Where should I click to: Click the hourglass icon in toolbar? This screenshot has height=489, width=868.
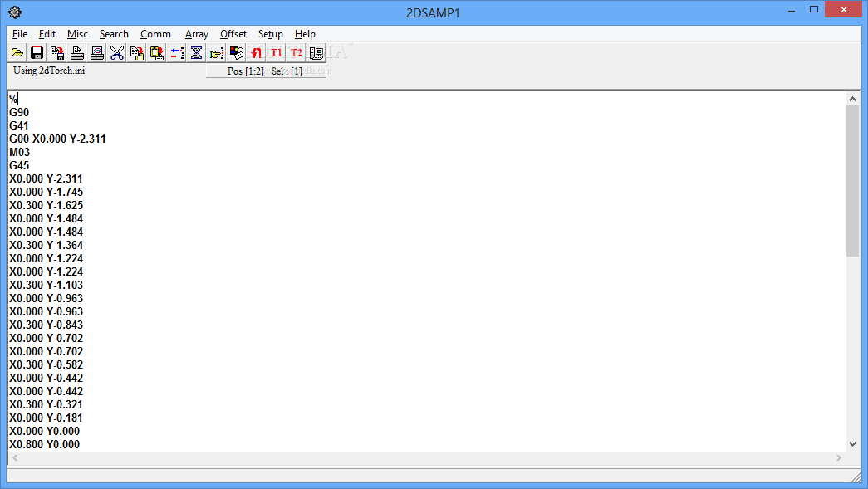197,53
